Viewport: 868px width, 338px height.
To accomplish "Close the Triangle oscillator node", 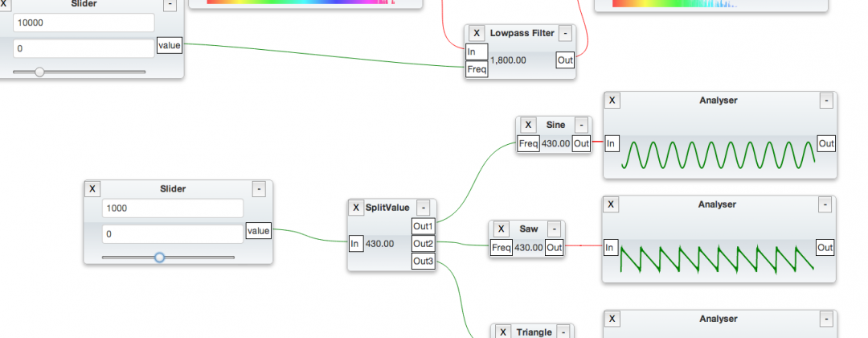I will point(502,332).
